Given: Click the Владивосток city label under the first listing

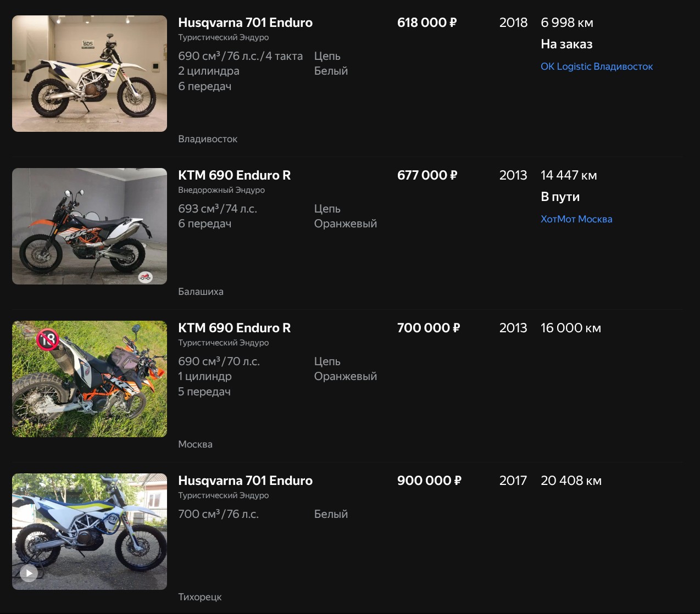Looking at the screenshot, I should [x=208, y=139].
